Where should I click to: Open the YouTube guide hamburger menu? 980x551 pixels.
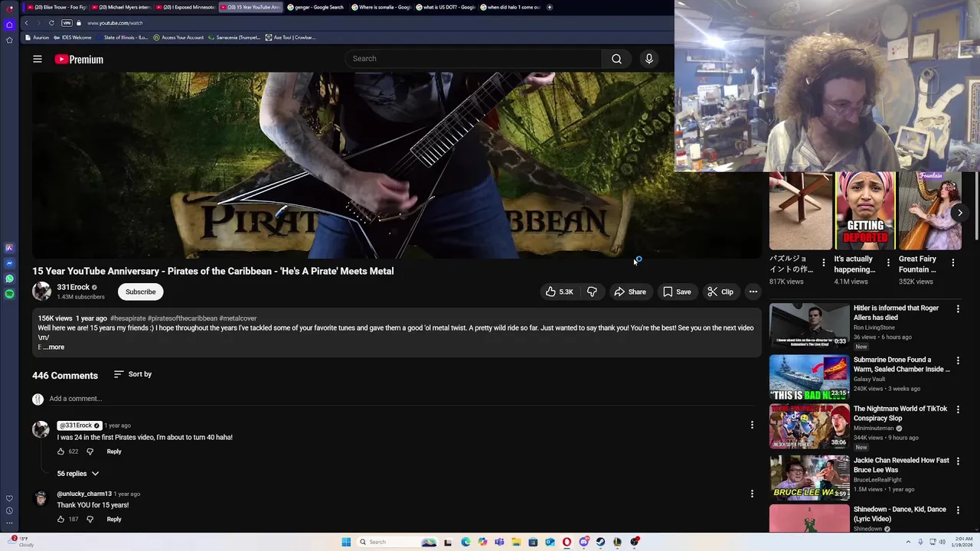click(x=38, y=59)
